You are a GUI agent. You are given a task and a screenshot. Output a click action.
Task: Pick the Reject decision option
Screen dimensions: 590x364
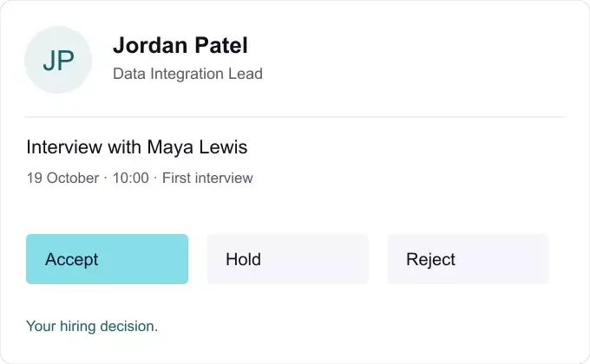468,259
